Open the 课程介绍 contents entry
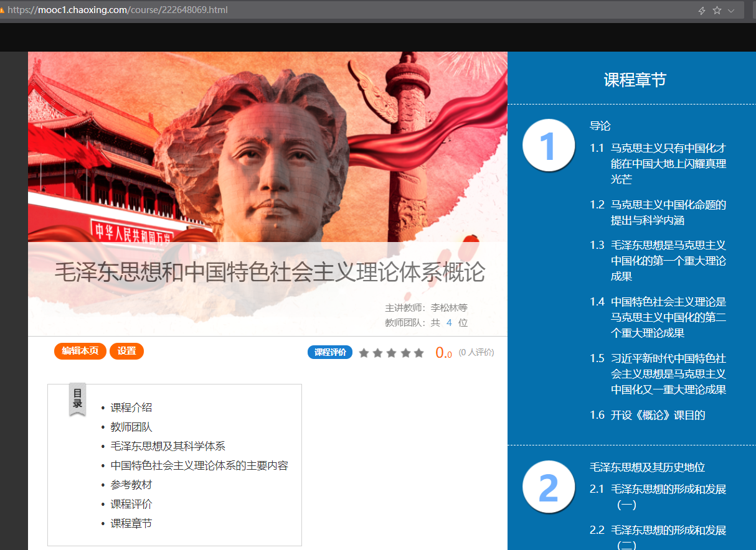 131,408
